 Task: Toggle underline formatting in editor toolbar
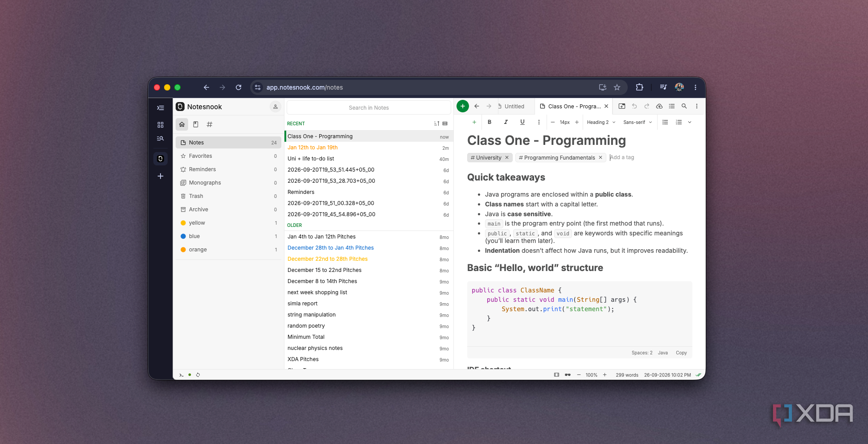[x=522, y=122]
